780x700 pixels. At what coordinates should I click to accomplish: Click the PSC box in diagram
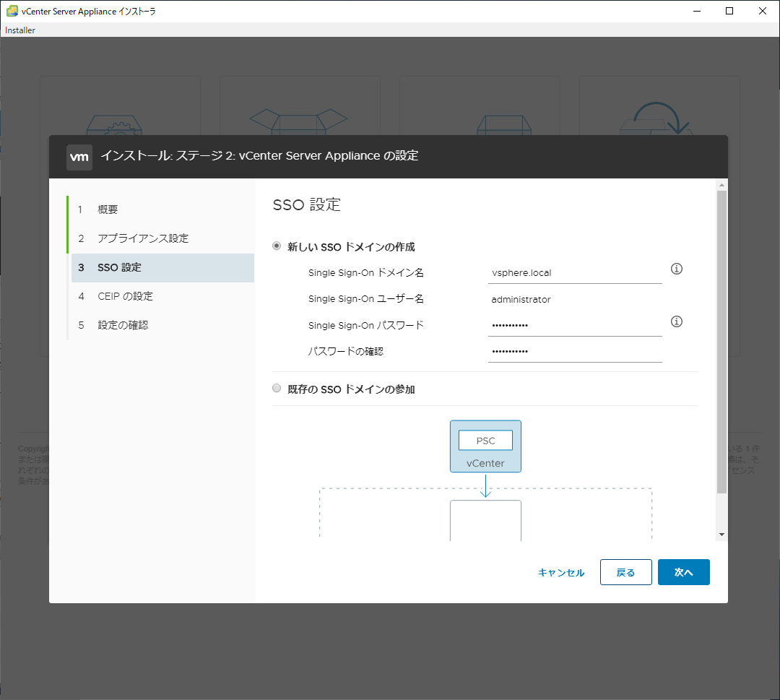coord(485,440)
